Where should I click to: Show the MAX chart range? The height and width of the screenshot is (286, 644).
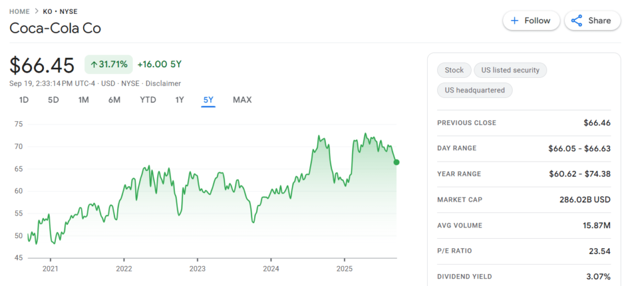242,100
